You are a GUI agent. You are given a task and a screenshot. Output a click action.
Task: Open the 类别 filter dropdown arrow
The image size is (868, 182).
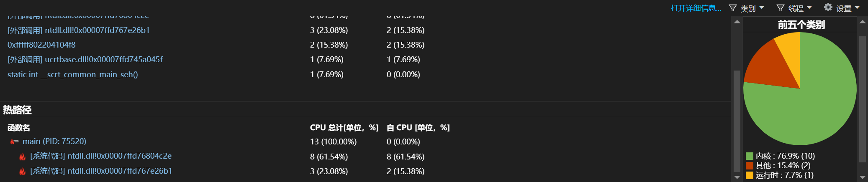click(x=761, y=8)
